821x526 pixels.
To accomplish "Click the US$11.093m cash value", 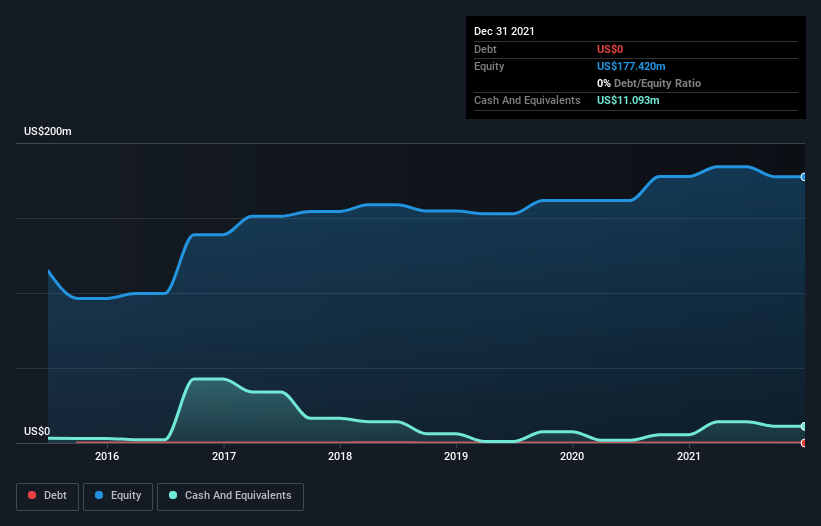I will tap(628, 100).
